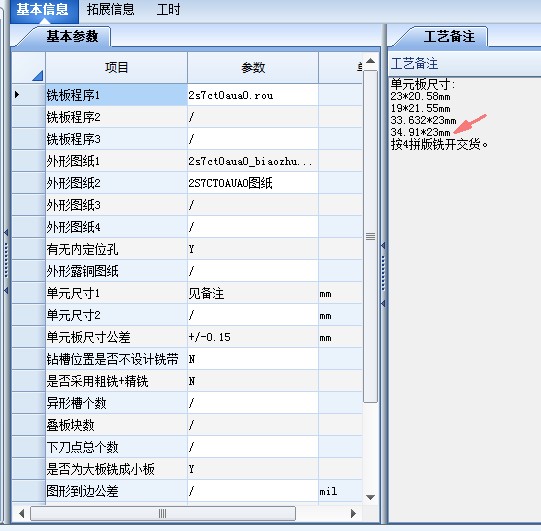Click the horizontal scrollbar left arrow
This screenshot has height=531, width=541.
(21, 513)
